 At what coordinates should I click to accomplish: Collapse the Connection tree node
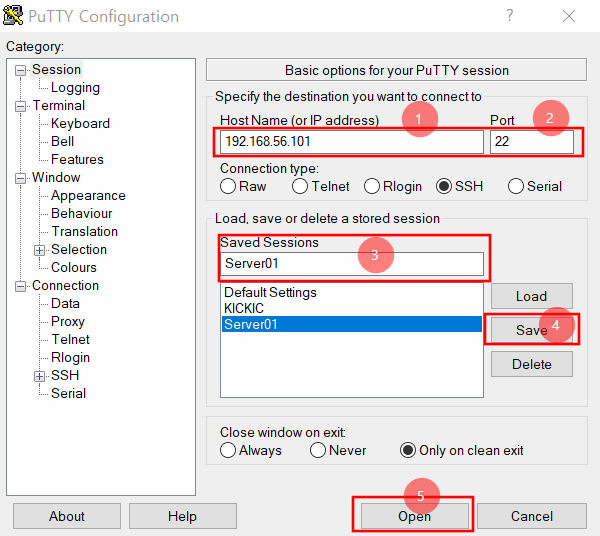[20, 286]
